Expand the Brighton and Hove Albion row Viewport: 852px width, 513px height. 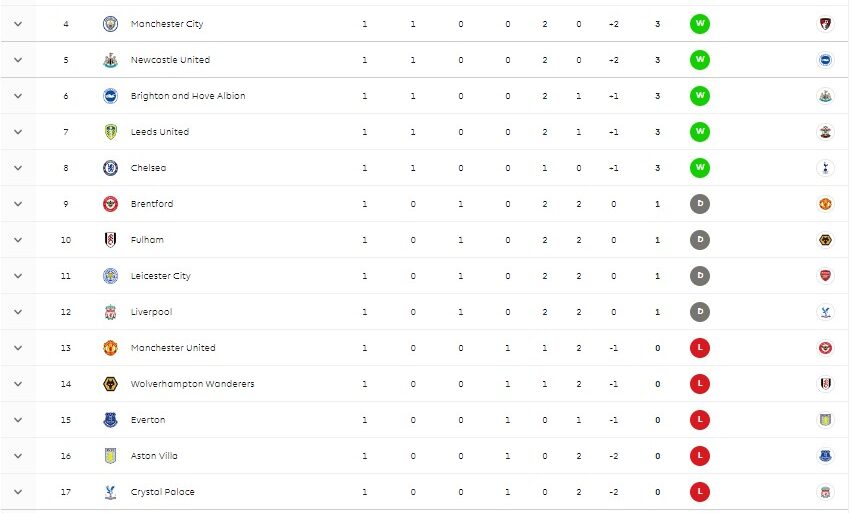click(x=17, y=96)
